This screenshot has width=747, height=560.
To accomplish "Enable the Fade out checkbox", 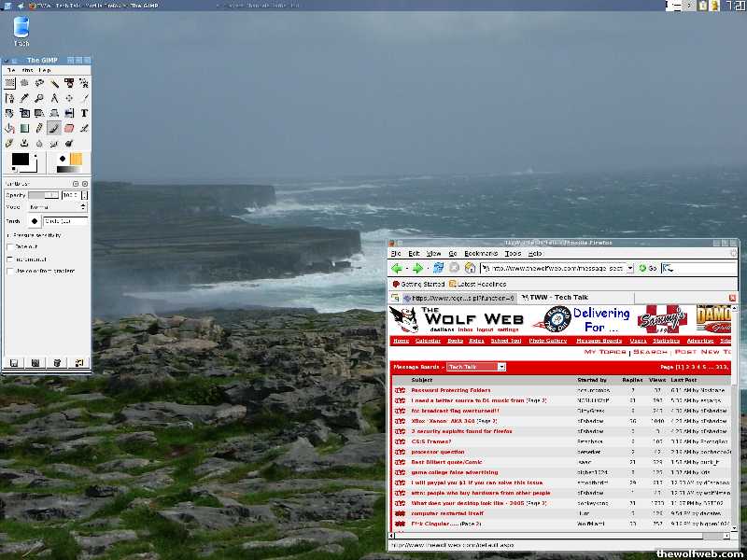I will [10, 246].
